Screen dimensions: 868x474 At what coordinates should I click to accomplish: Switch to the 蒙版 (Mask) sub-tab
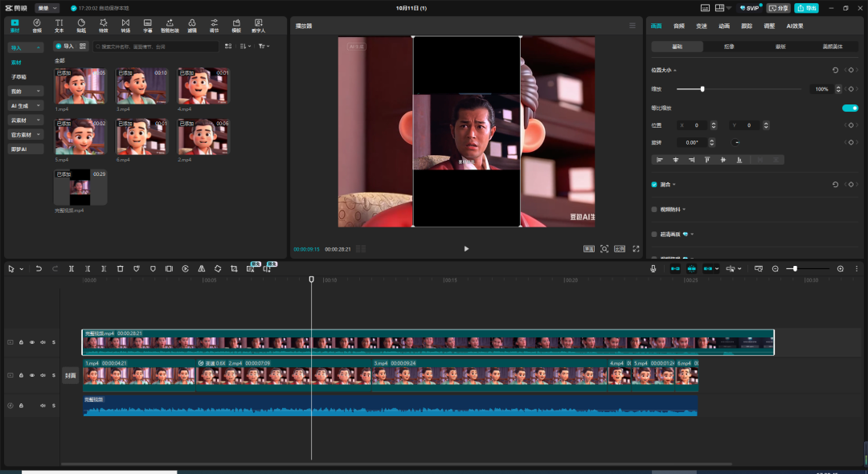pos(780,47)
